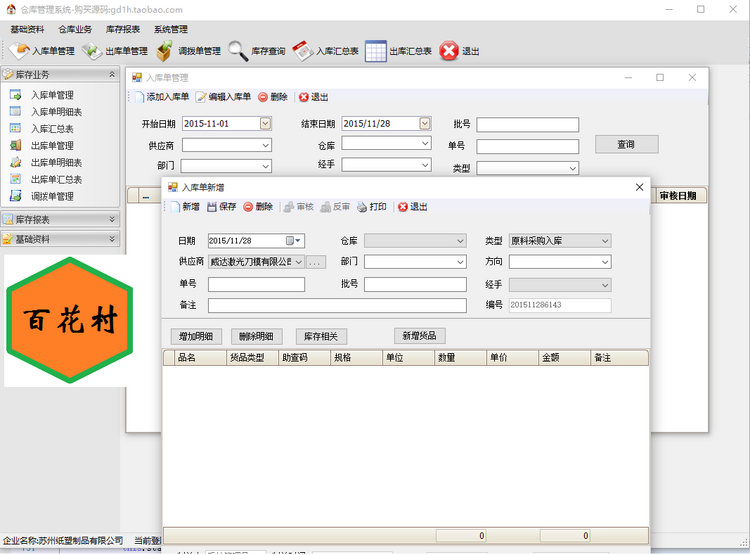
Task: Open 入库汇总表 report from toolbar
Action: (x=304, y=51)
